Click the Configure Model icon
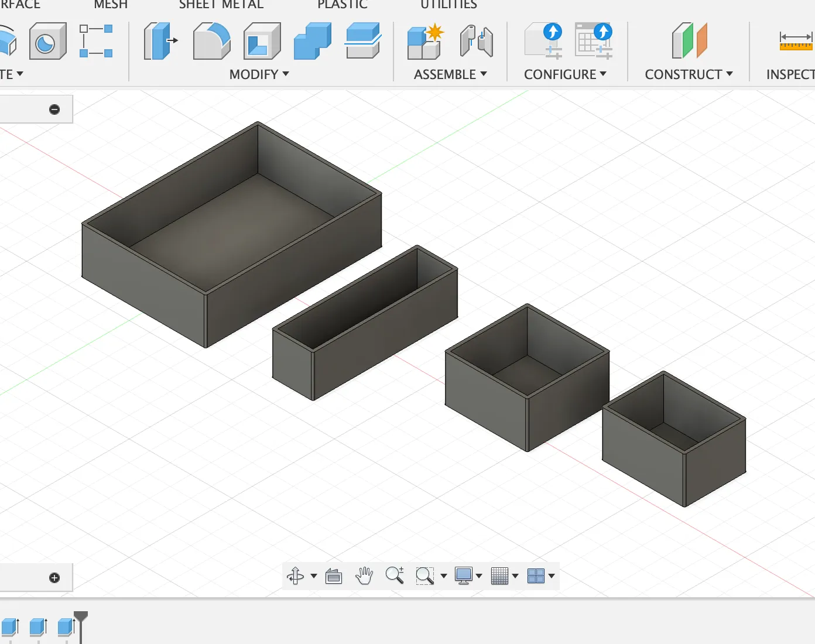Image resolution: width=815 pixels, height=644 pixels. tap(544, 41)
